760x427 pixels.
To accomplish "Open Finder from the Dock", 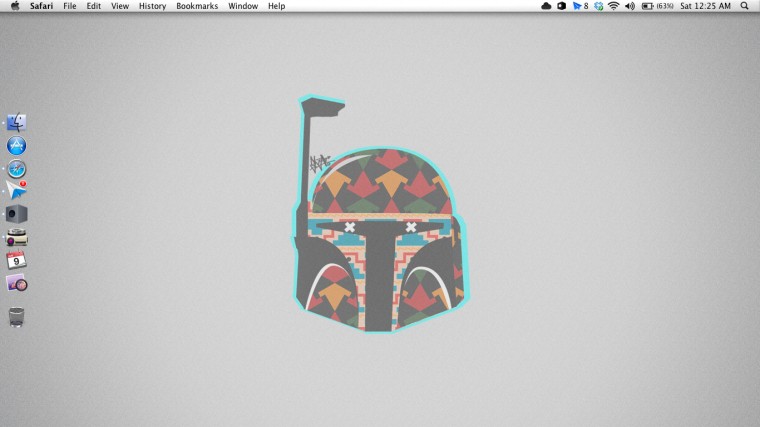I will click(x=16, y=122).
